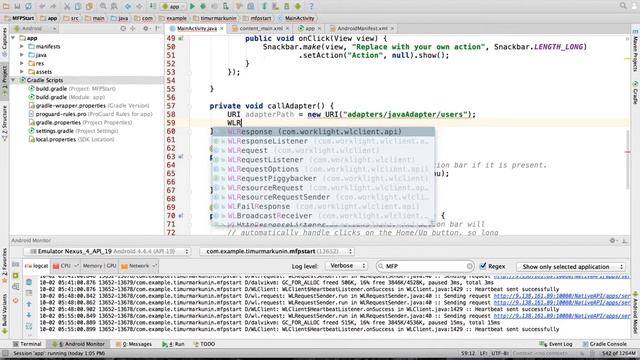The image size is (640, 360).
Task: Open the Emulator Nexus_4_API_19 device dropdown
Action: pos(107,251)
